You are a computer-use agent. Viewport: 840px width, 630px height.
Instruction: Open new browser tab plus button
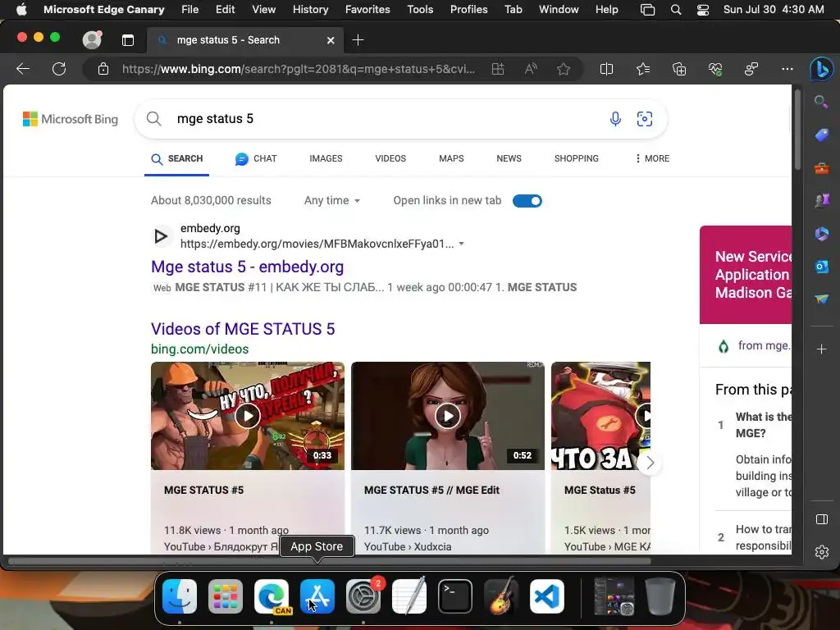(x=358, y=40)
